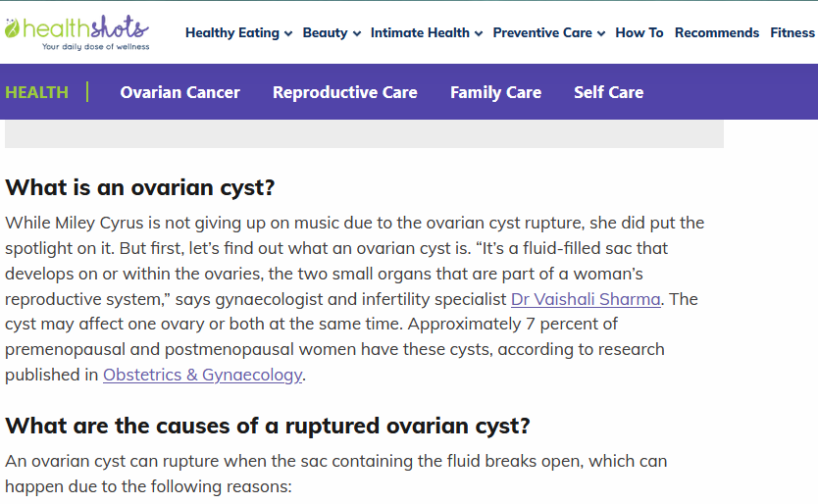The width and height of the screenshot is (818, 504).
Task: Open the Dr Vaishali Sharma link
Action: click(586, 299)
